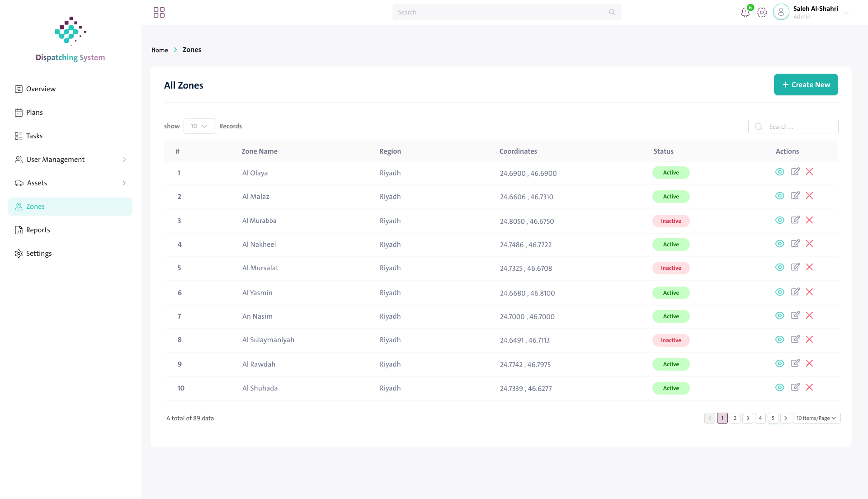This screenshot has height=499, width=868.
Task: Delete the Al Murabba zone
Action: (809, 220)
